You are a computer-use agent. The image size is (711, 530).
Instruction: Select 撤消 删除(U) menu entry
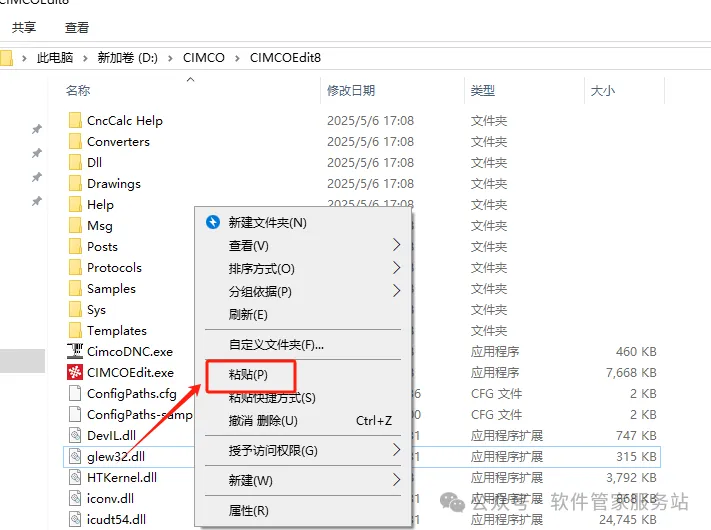pos(303,421)
